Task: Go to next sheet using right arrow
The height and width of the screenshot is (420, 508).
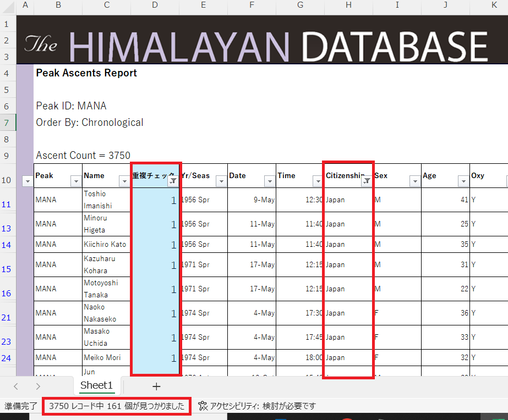Action: point(37,386)
